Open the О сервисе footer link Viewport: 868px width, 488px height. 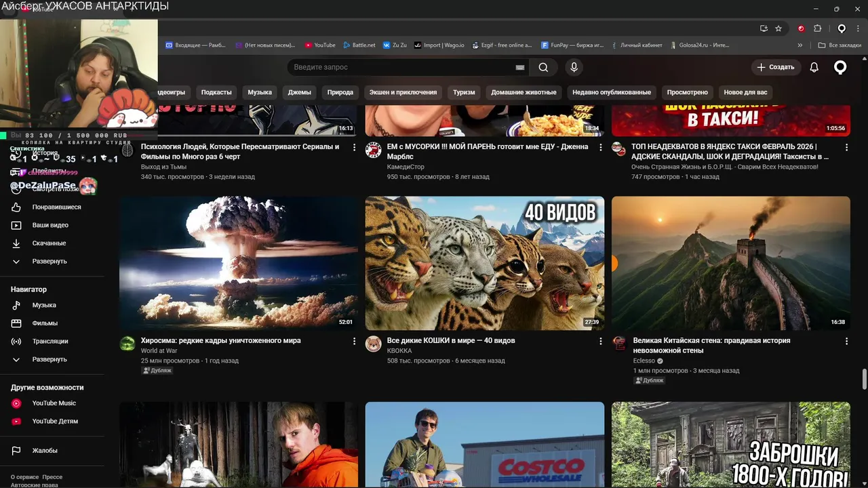coord(24,477)
